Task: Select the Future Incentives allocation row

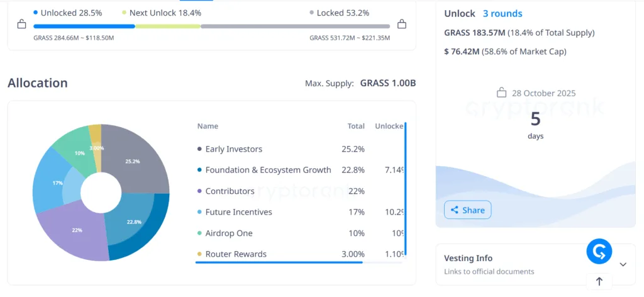Action: 238,212
